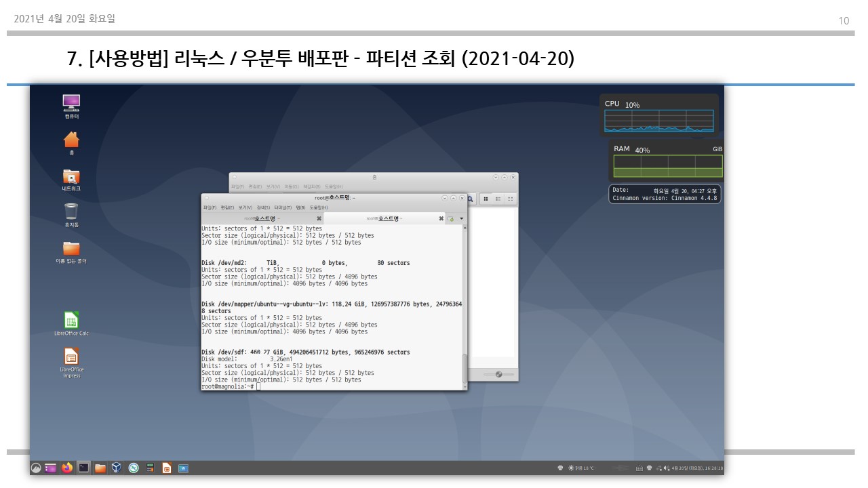Screen dimensions: 868x488
Task: Adjust the file manager zoom slider
Action: (x=498, y=374)
